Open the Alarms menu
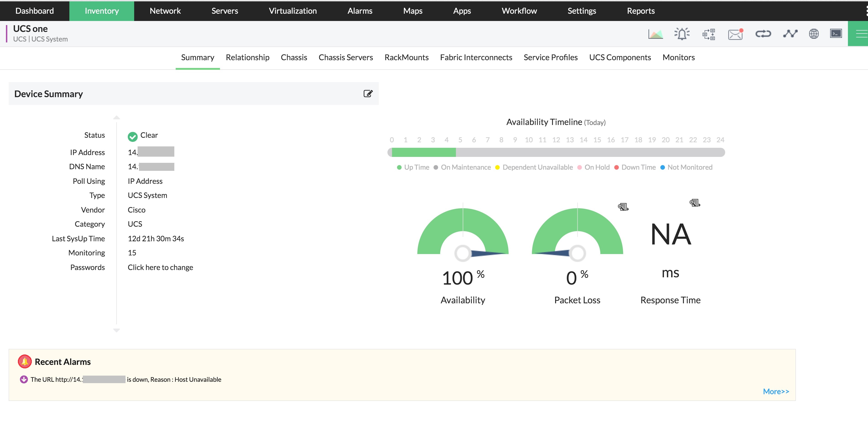This screenshot has width=868, height=426. 360,11
